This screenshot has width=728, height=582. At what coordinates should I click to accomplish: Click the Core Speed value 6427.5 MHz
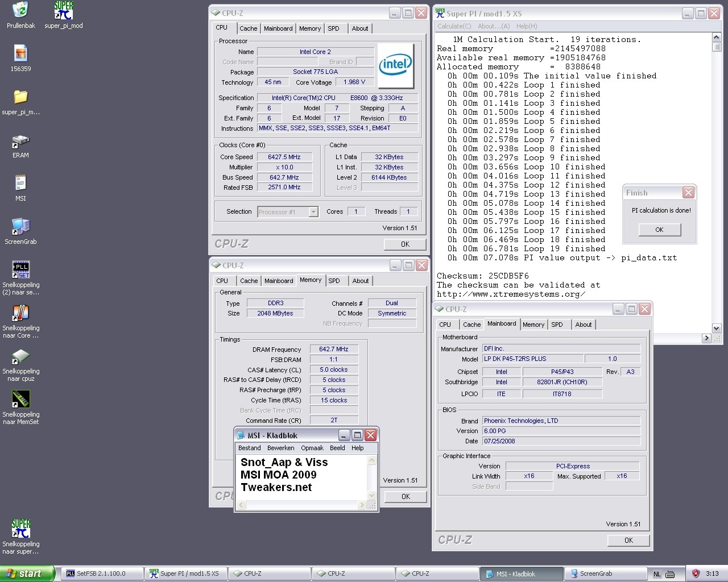284,157
